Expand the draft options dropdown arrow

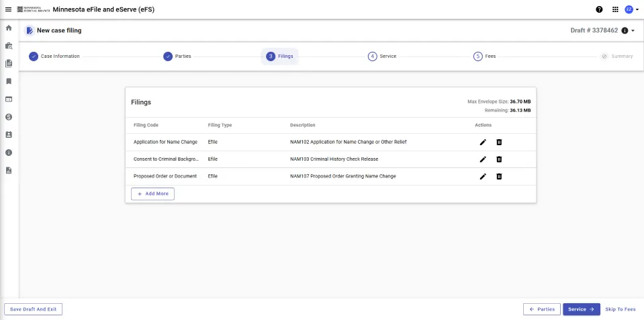coord(633,31)
